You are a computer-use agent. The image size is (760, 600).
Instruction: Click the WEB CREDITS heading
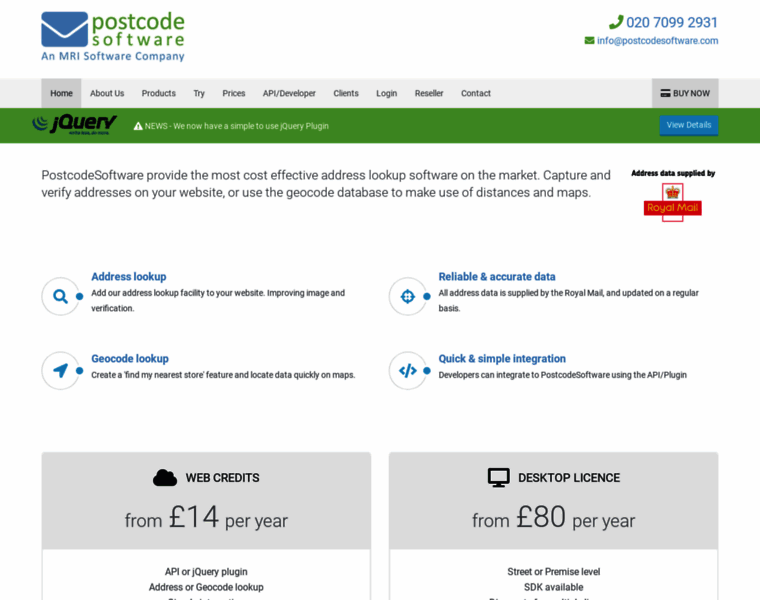click(x=222, y=478)
